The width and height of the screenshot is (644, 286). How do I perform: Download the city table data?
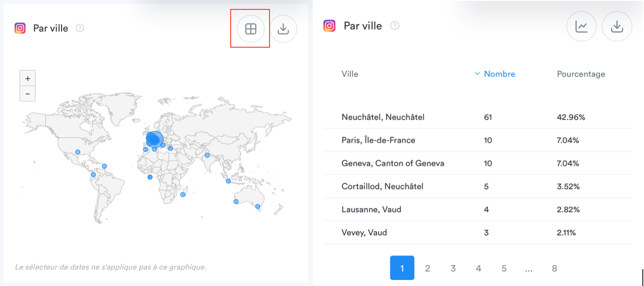(x=617, y=27)
